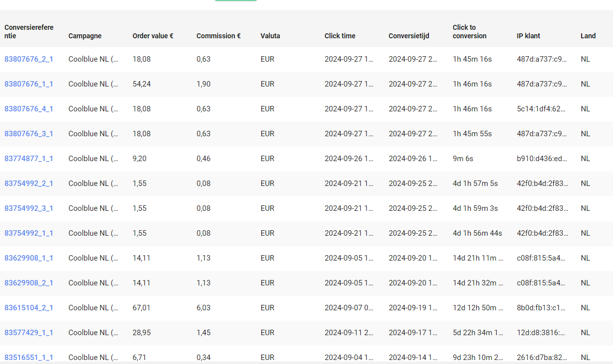Select commission 0,34 cell
Viewport: 613px width, 364px height.
click(204, 358)
